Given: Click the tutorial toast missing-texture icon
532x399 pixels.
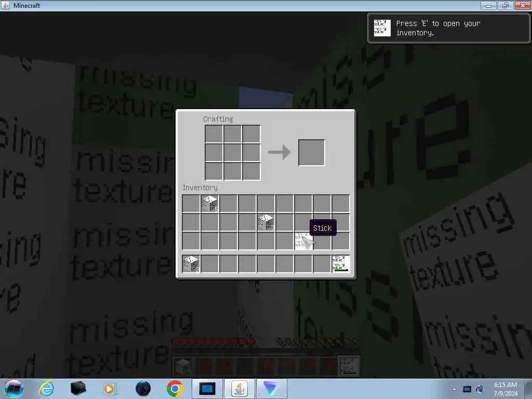Looking at the screenshot, I should [x=382, y=28].
